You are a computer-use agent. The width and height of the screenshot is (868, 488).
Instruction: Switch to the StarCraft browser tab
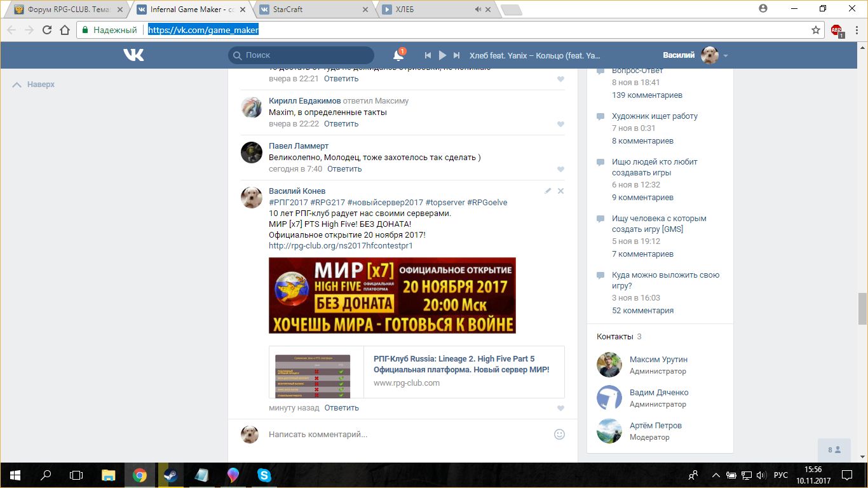pyautogui.click(x=313, y=10)
